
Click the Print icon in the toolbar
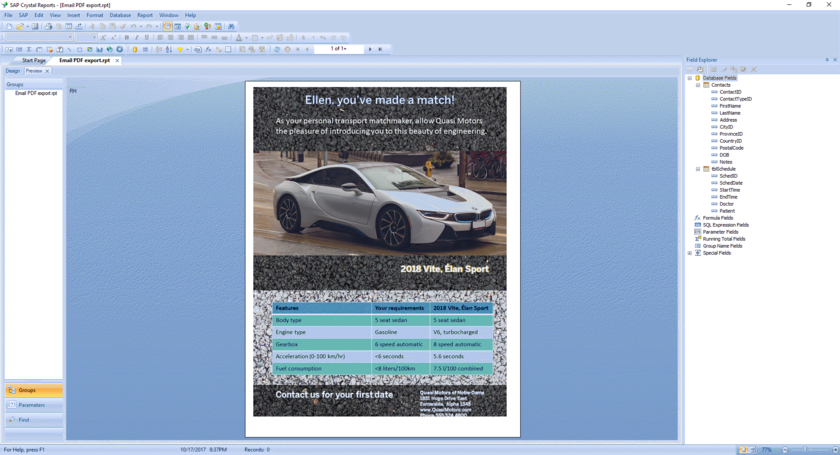pyautogui.click(x=48, y=26)
